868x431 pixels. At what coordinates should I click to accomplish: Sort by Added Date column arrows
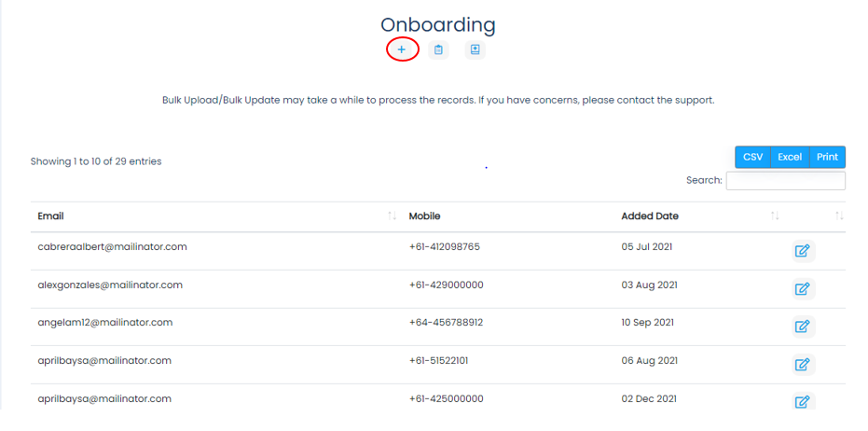[775, 216]
